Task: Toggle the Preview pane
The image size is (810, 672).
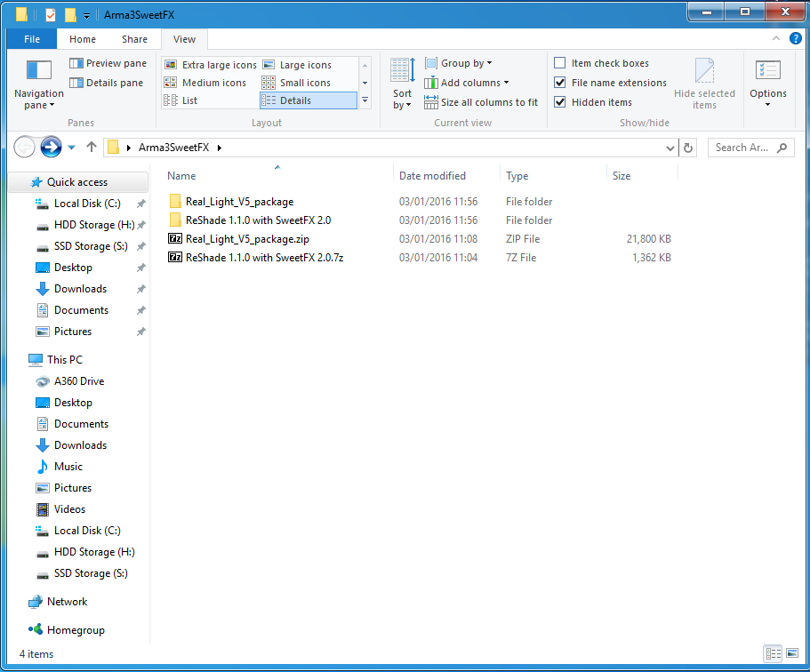Action: [108, 63]
